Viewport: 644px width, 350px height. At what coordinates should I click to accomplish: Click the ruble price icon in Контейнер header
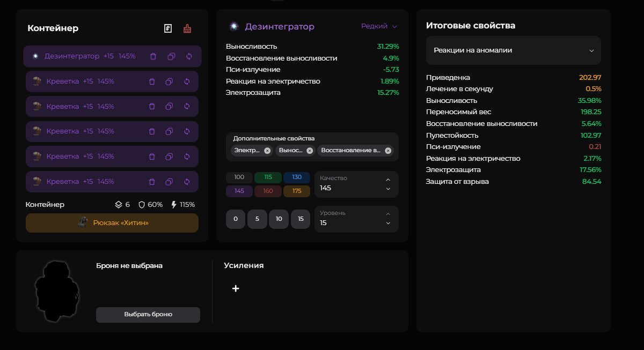[168, 29]
